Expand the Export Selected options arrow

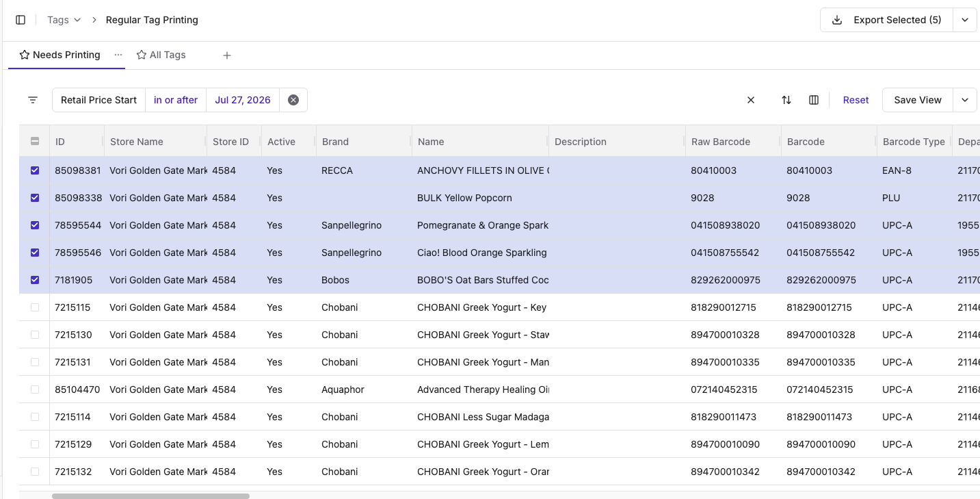pyautogui.click(x=965, y=20)
